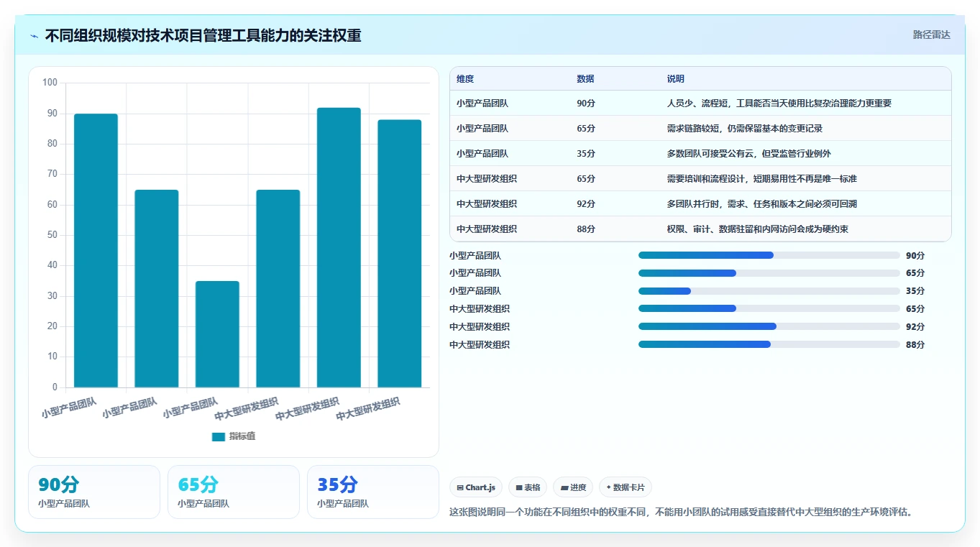This screenshot has width=980, height=547.
Task: Click table cell '35分'
Action: point(586,154)
